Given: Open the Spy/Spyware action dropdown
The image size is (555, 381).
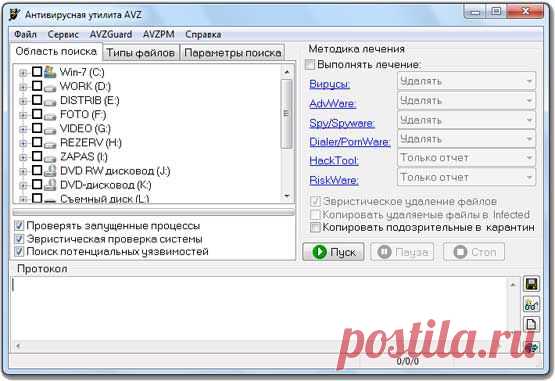Looking at the screenshot, I should 466,120.
